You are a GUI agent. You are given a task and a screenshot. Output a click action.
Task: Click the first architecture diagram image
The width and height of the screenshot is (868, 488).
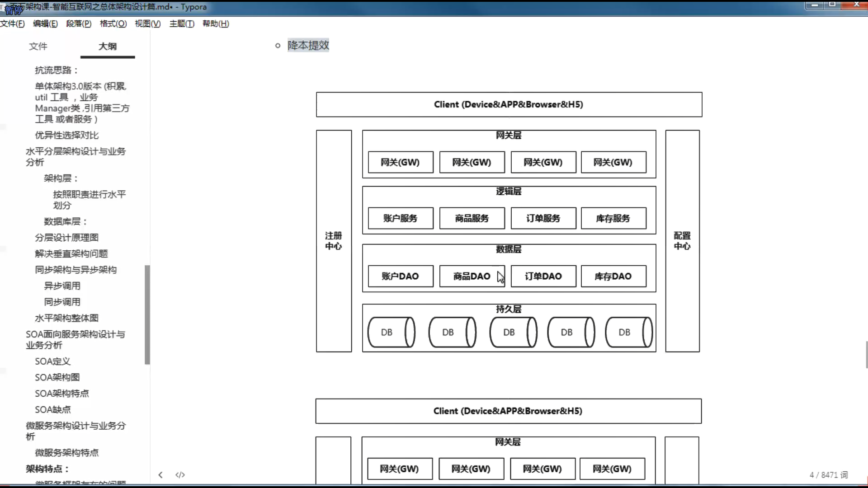[509, 221]
